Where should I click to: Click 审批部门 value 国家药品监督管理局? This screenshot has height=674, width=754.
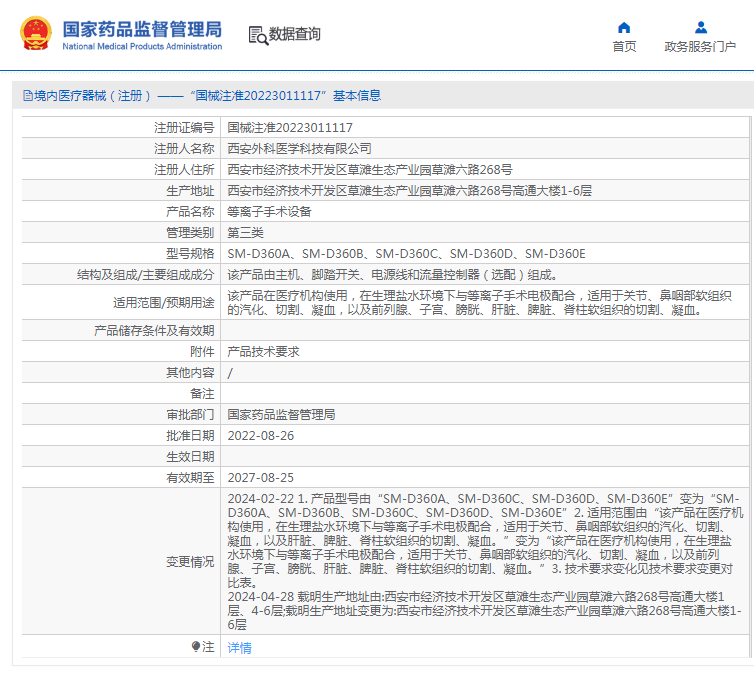pos(281,414)
